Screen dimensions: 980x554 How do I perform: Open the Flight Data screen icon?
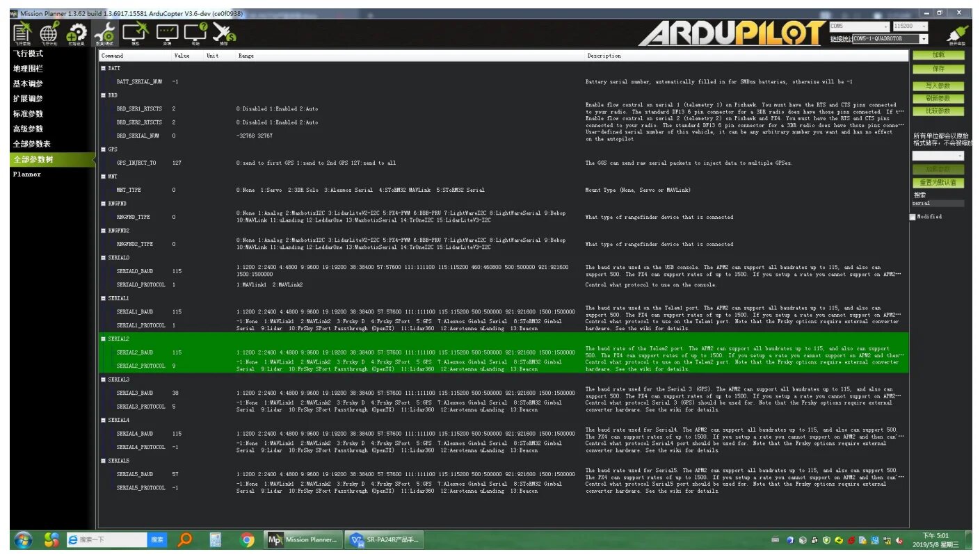tap(23, 32)
